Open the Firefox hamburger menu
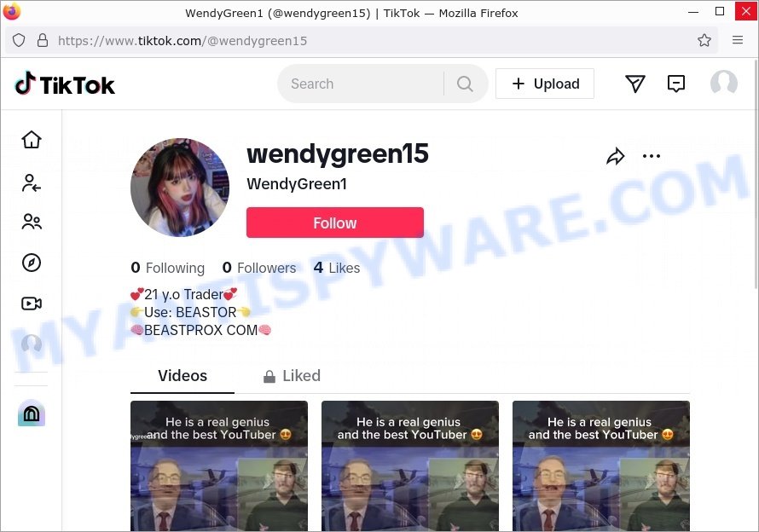The width and height of the screenshot is (759, 532). pos(737,40)
